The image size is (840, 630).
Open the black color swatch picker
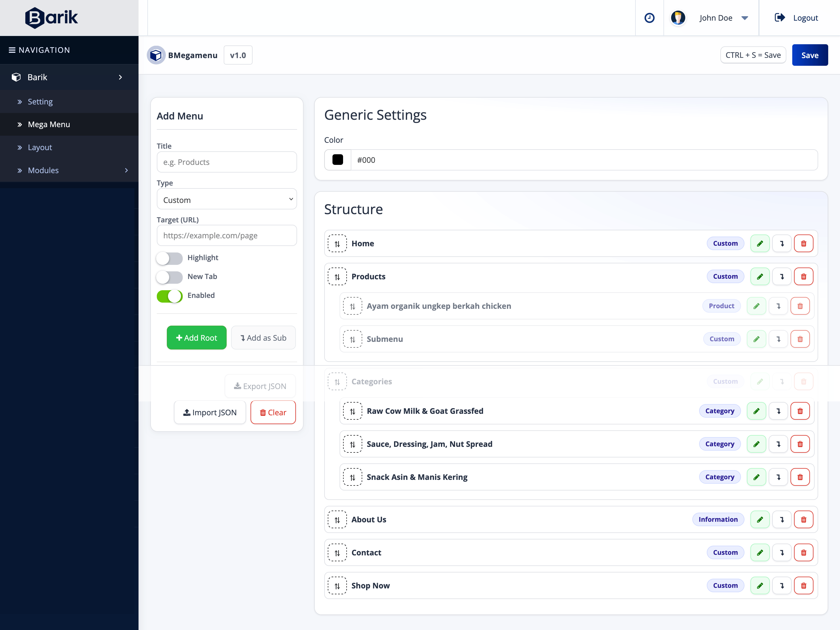point(337,160)
